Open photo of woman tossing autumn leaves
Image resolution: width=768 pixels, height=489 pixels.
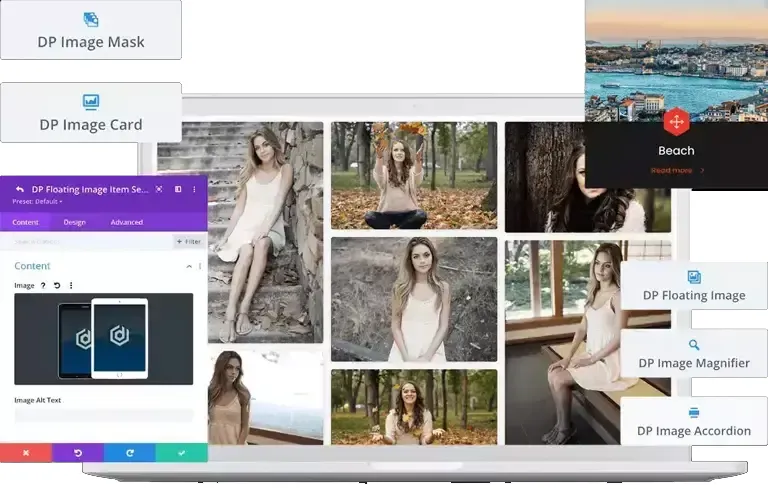[414, 175]
